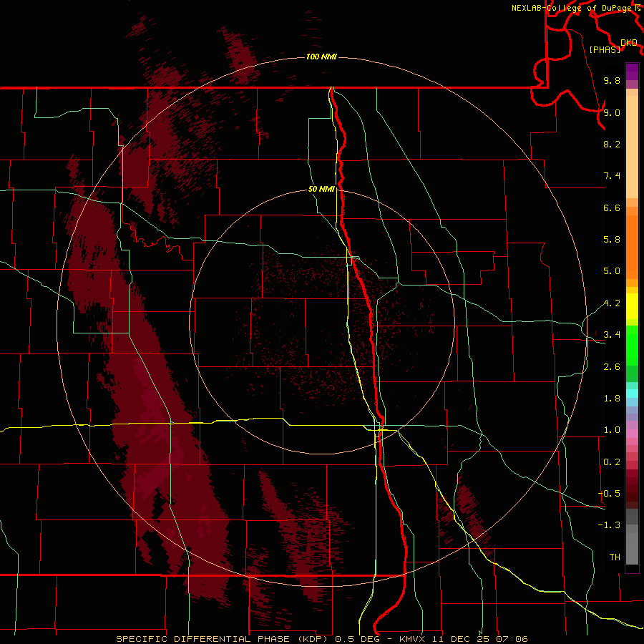Select the 3.4 legend value
The image size is (644, 644).
[x=612, y=335]
